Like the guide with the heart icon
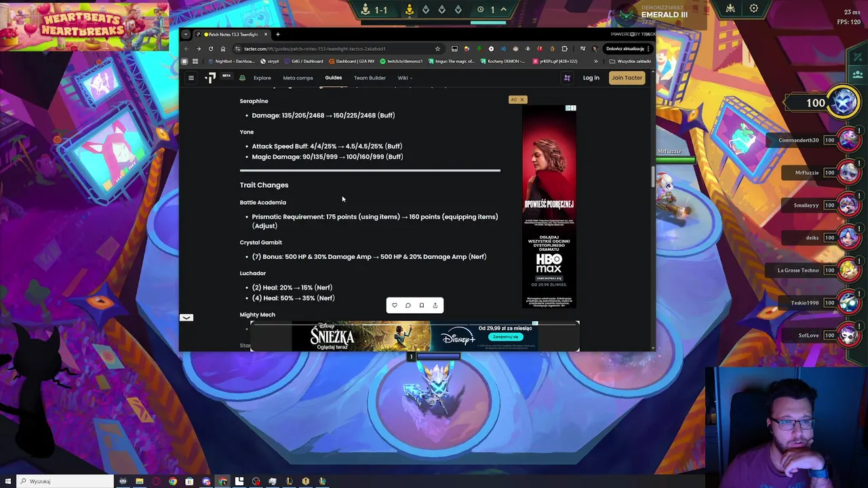Screen dimensions: 868x488 pos(395,306)
